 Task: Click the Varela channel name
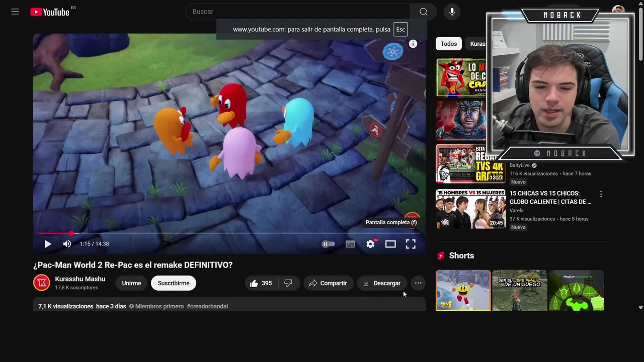coord(517,211)
